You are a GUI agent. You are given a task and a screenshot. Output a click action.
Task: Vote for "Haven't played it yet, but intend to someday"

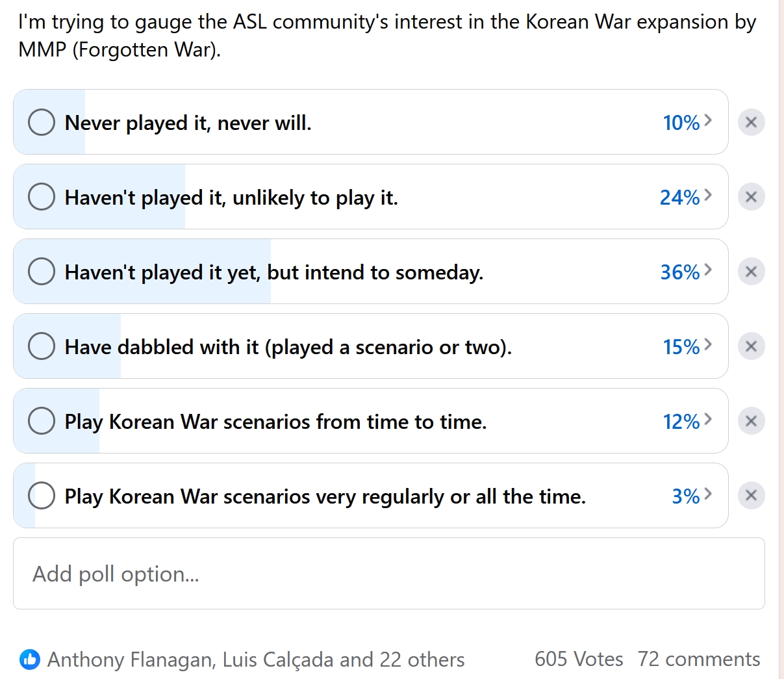click(x=42, y=272)
